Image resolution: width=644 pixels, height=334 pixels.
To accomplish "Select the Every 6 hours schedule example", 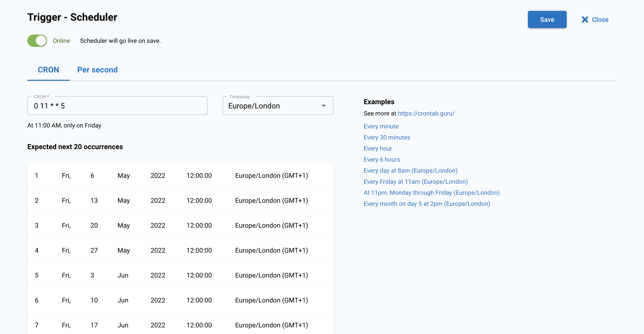I will [x=382, y=159].
